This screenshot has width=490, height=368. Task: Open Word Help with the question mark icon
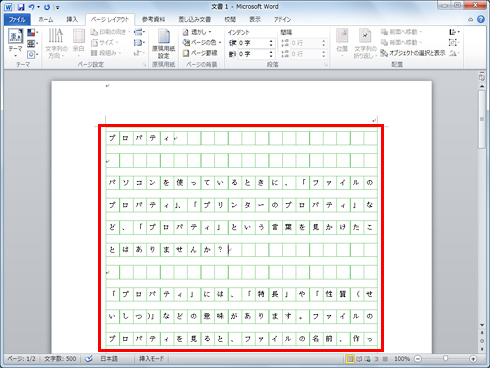tap(481, 19)
